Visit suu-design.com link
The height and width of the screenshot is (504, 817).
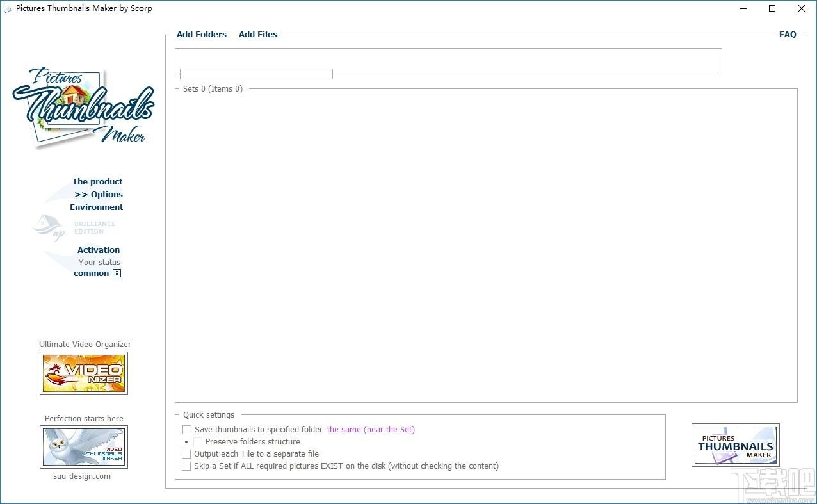82,476
